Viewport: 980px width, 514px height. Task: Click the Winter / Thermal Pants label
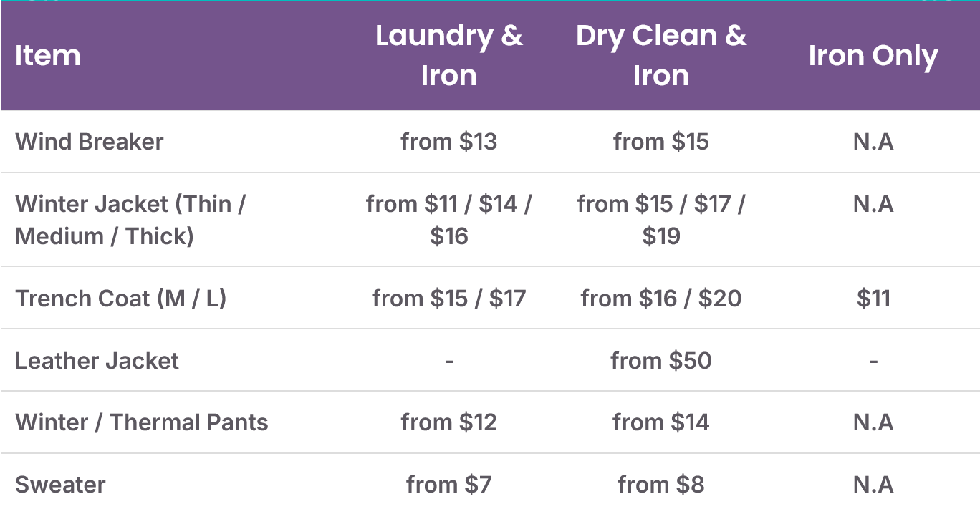tap(142, 422)
